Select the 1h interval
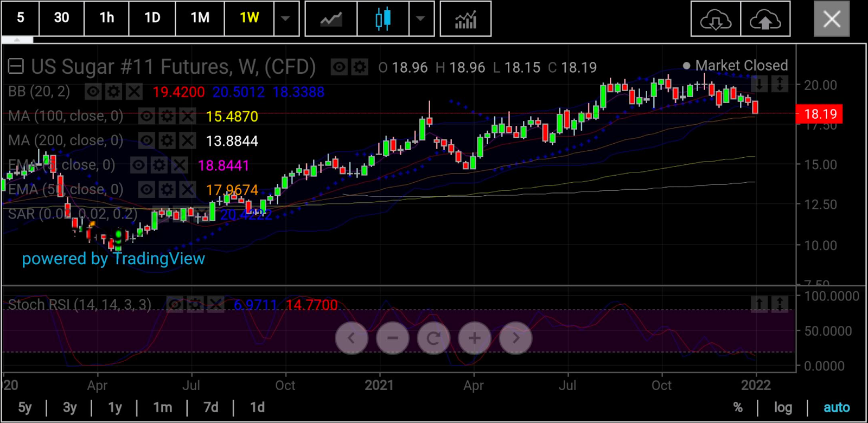 click(107, 18)
